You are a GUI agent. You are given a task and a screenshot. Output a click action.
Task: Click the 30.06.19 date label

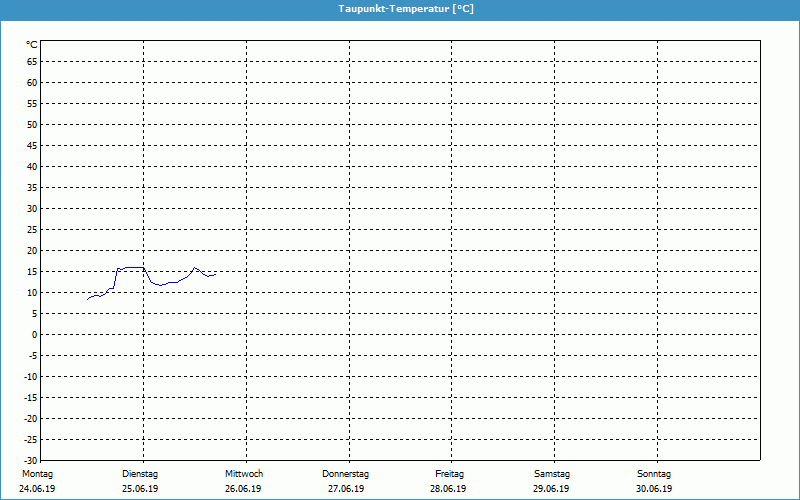(x=654, y=489)
